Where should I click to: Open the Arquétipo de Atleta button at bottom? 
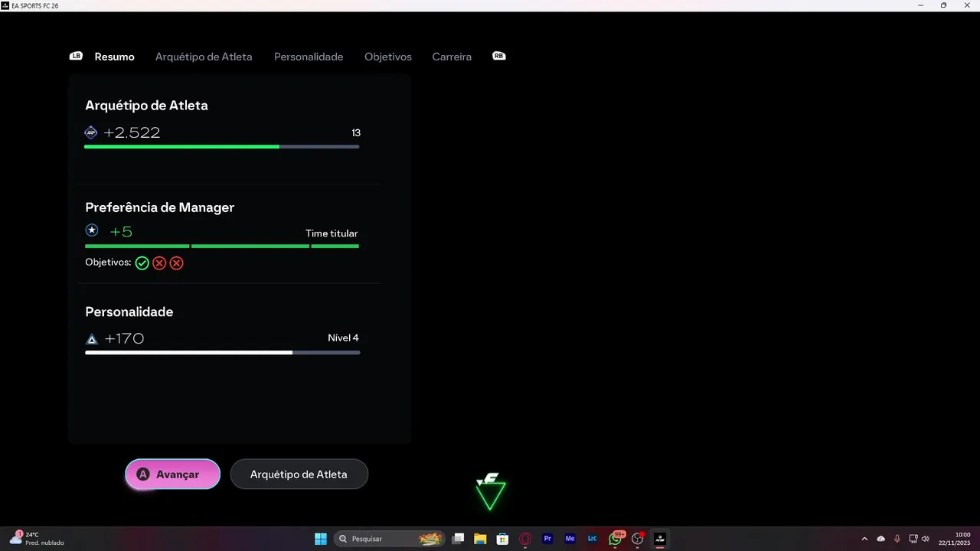pyautogui.click(x=299, y=474)
